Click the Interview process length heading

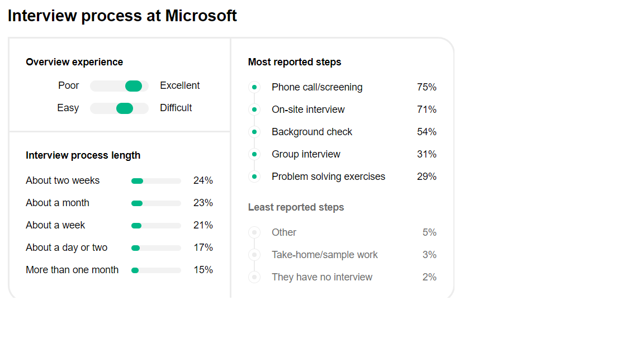[x=83, y=155]
